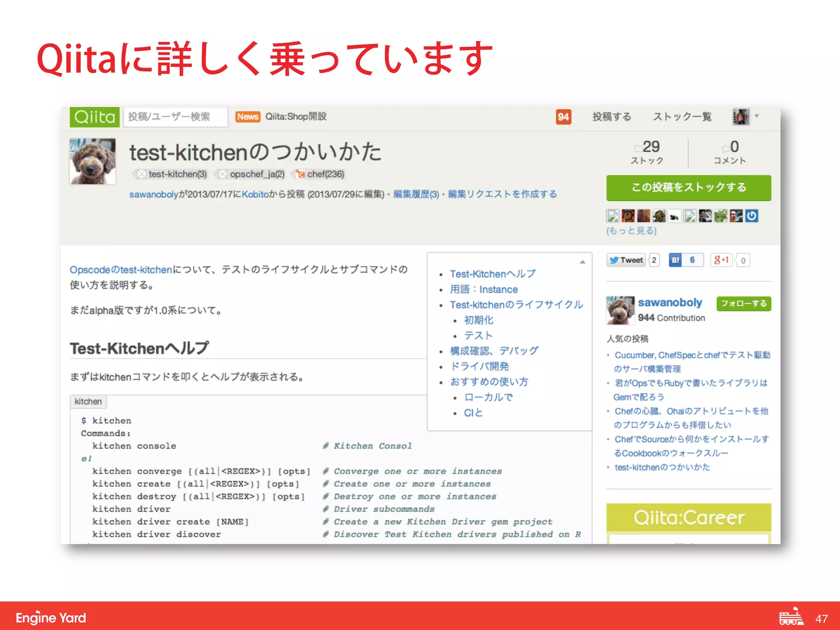
Task: Click the green Qiita logo
Action: pos(94,117)
